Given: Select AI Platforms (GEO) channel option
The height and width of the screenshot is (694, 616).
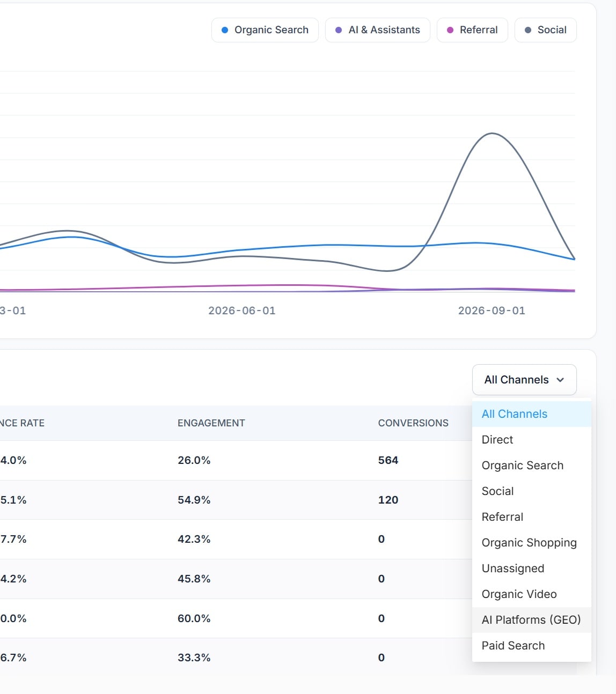Looking at the screenshot, I should coord(532,620).
